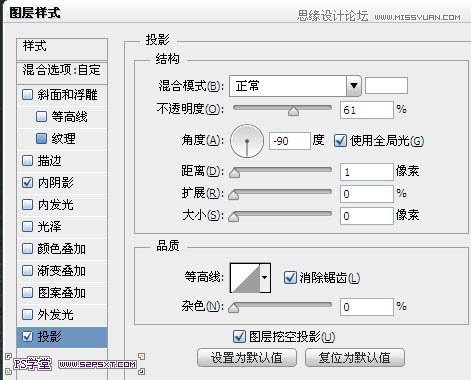Toggle 图层挖空投影 checkbox
This screenshot has width=471, height=380.
point(239,337)
